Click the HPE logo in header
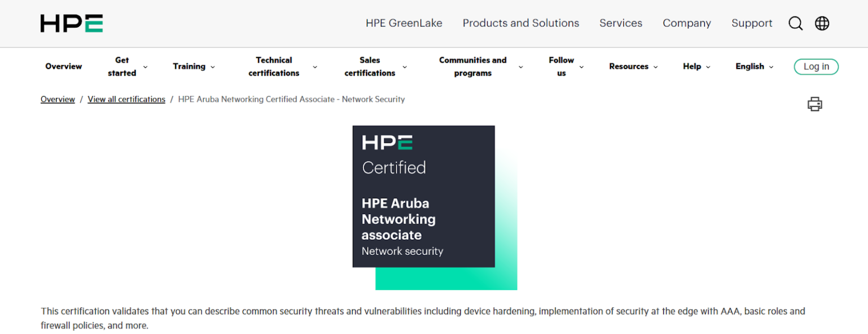The height and width of the screenshot is (334, 868). pos(72,23)
